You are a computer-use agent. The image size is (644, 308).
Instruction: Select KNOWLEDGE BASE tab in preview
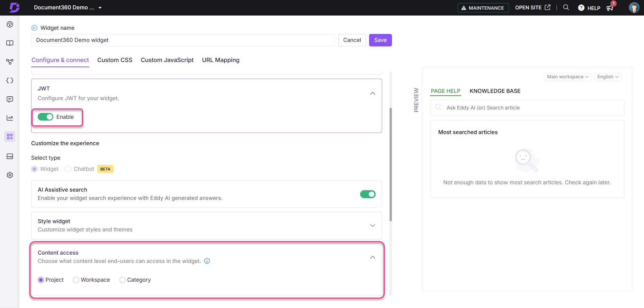(495, 91)
